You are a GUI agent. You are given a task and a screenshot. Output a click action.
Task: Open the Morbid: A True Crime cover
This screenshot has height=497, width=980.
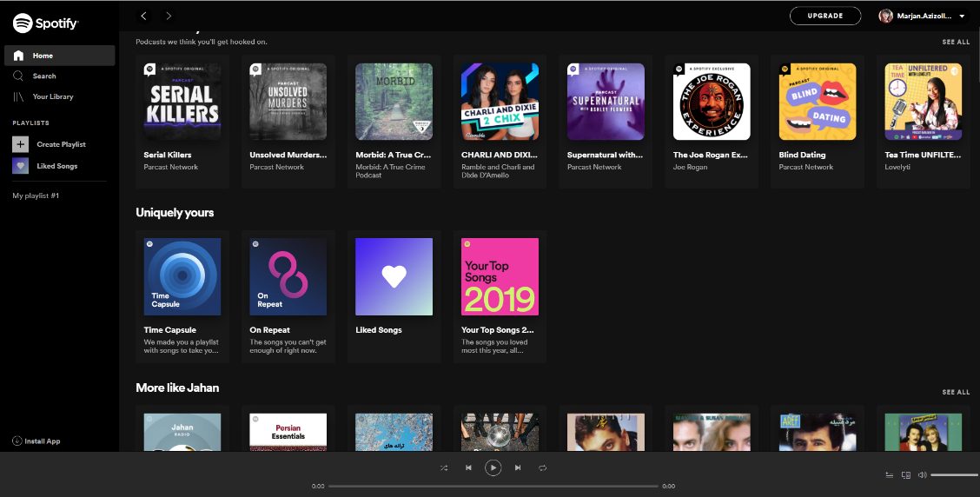394,102
